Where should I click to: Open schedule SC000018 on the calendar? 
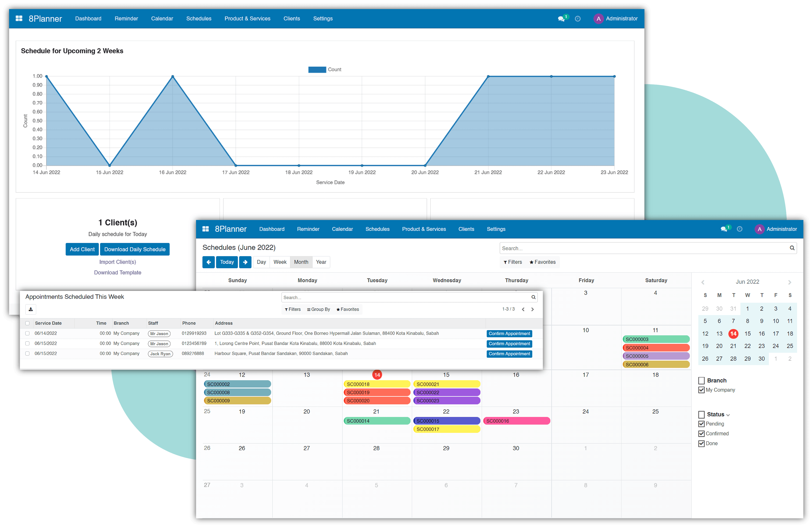(x=377, y=384)
